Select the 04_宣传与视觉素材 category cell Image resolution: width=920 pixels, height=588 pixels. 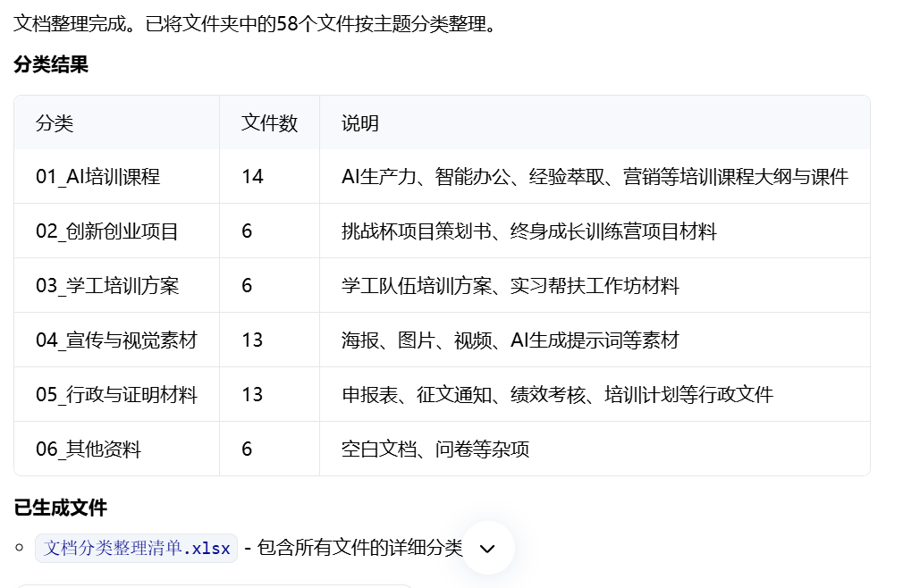(117, 340)
